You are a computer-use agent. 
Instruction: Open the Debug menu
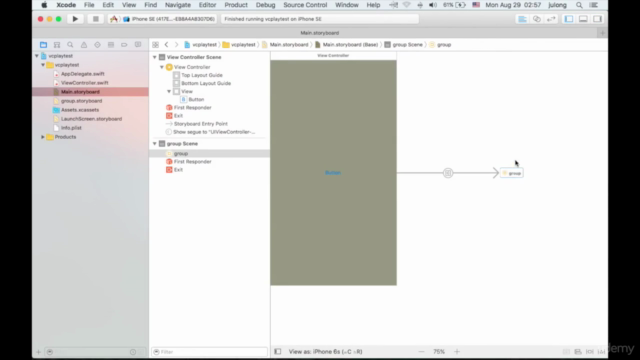(x=265, y=5)
